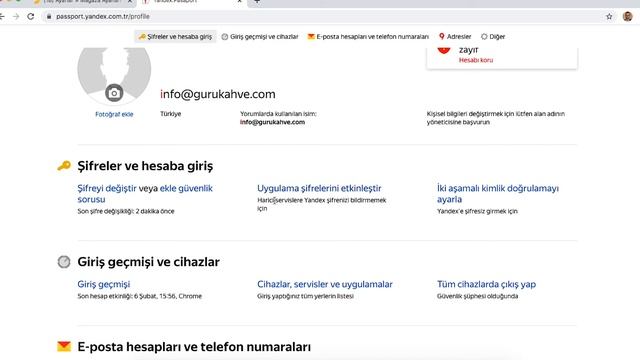Click the info@gurukahve.com account title
Image resolution: width=640 pixels, height=360 pixels.
click(x=218, y=94)
